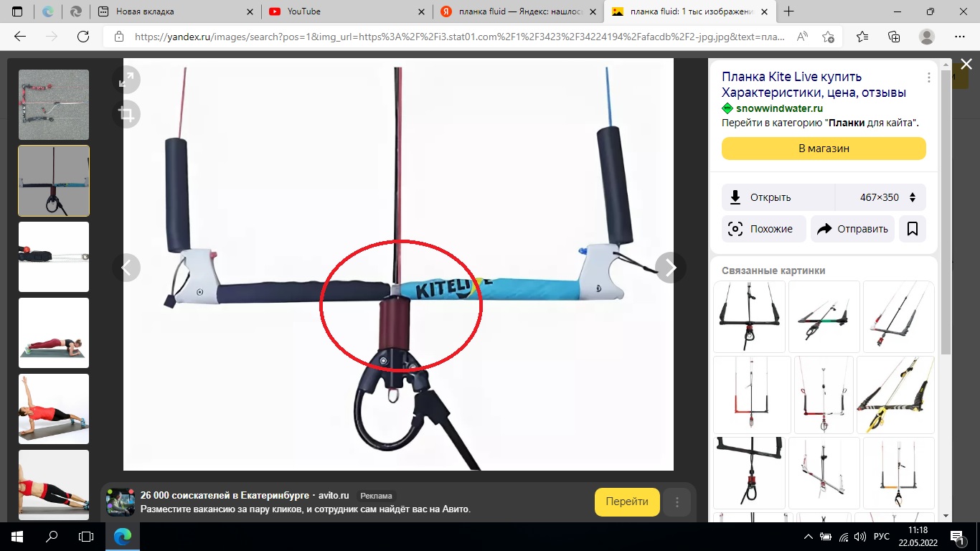Screen dimensions: 980x551
Task: Open Microsoft Edge from the taskbar
Action: tap(123, 536)
